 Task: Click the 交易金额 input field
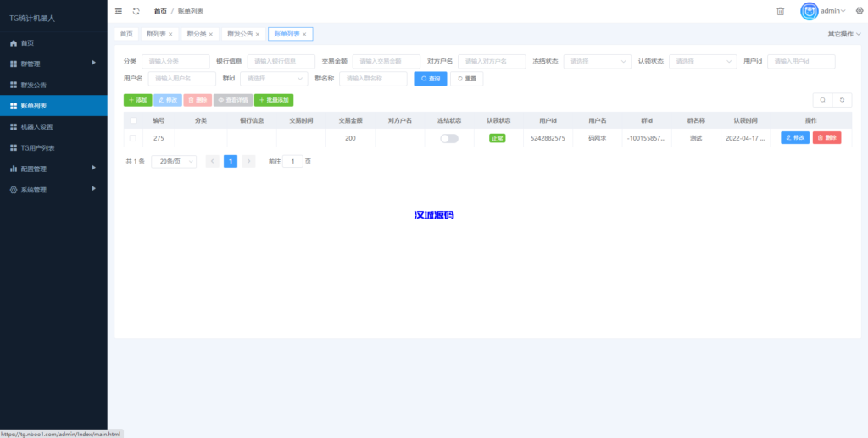click(386, 61)
